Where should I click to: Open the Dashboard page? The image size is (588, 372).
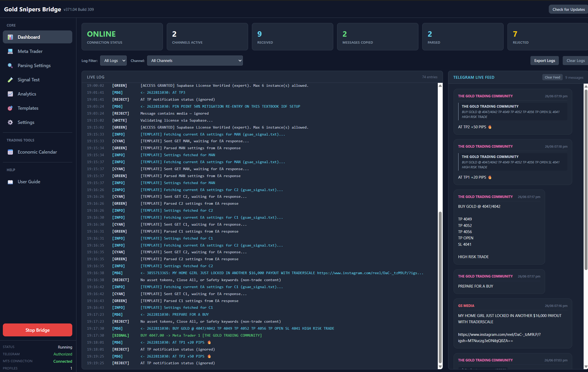click(37, 37)
